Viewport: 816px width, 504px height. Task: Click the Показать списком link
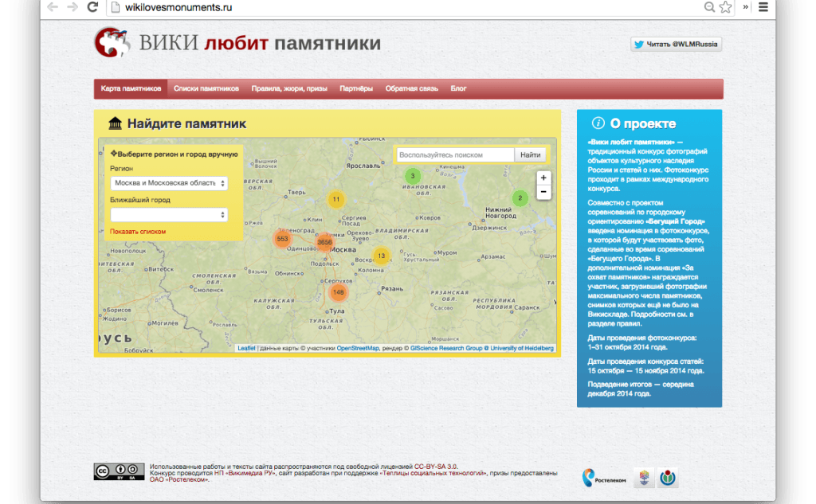tap(138, 232)
